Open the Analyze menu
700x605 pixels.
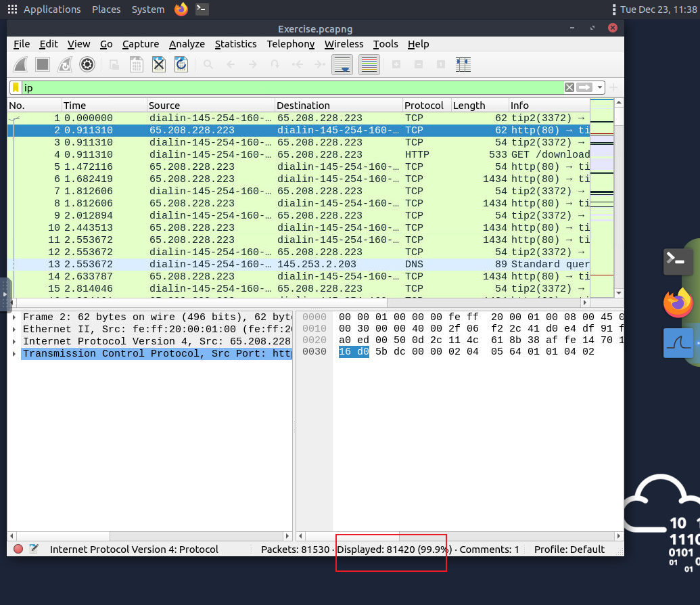(x=187, y=44)
